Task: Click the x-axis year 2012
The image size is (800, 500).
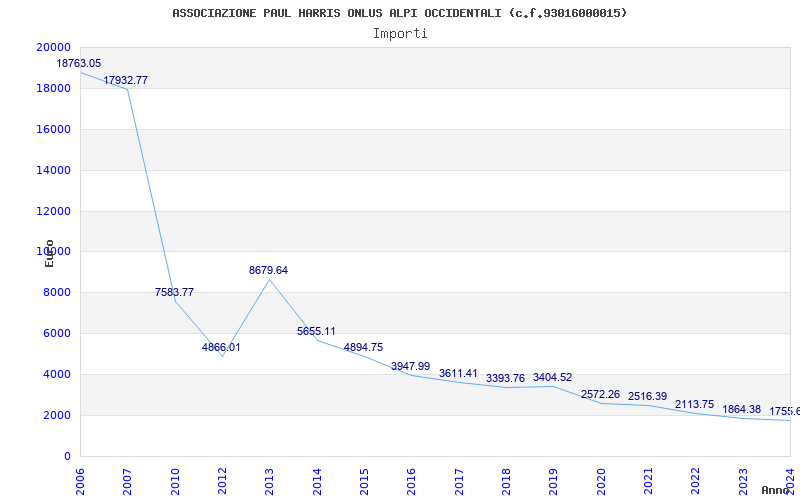Action: tap(222, 482)
